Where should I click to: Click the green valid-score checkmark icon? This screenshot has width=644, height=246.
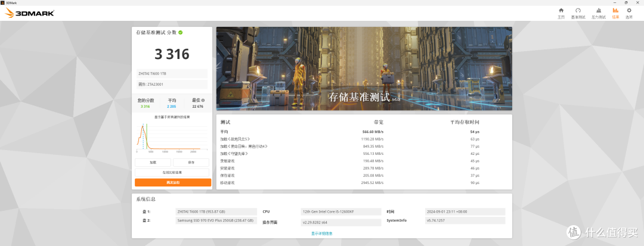181,32
